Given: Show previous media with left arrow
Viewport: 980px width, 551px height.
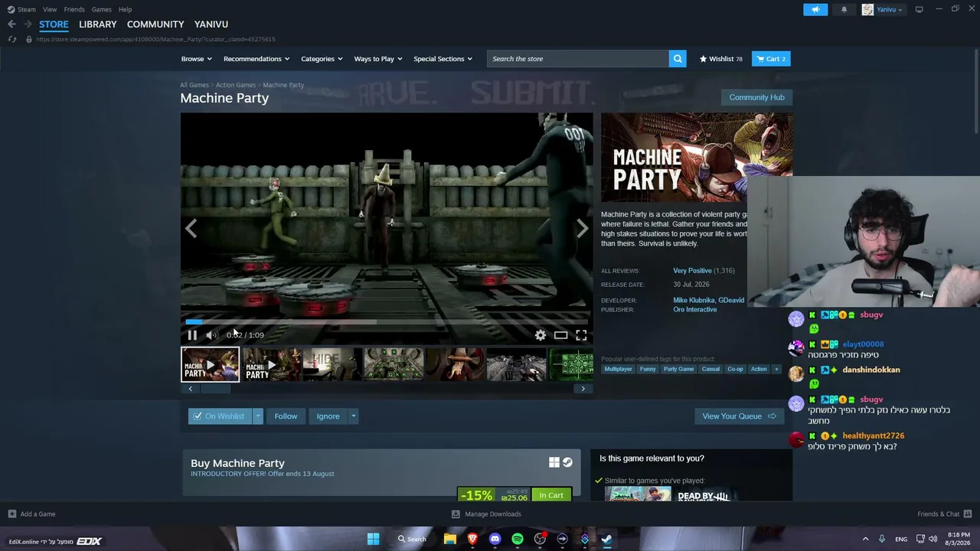Looking at the screenshot, I should 191,228.
